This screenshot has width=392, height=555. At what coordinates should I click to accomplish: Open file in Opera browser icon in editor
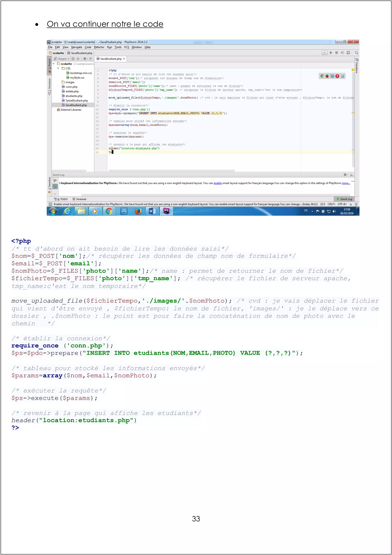[337, 76]
